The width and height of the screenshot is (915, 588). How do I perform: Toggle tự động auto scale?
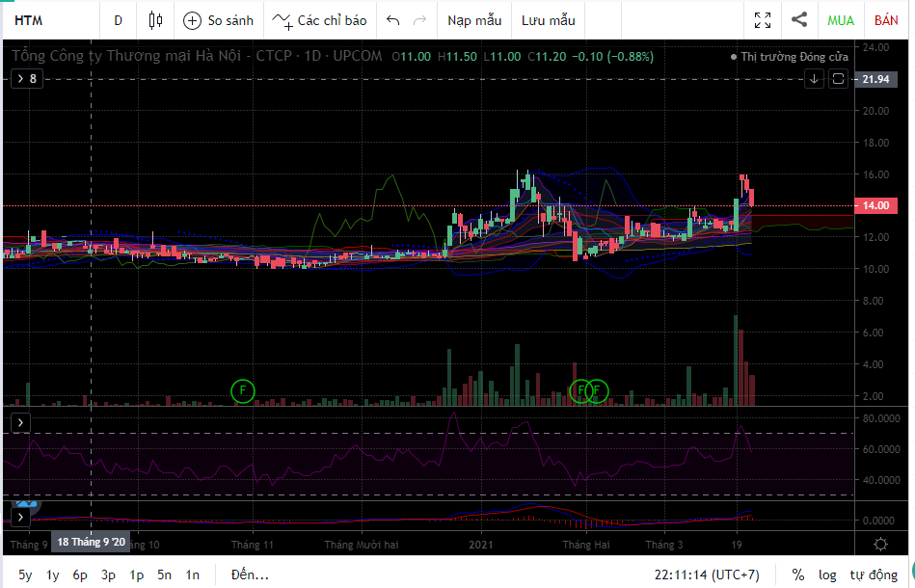[874, 575]
